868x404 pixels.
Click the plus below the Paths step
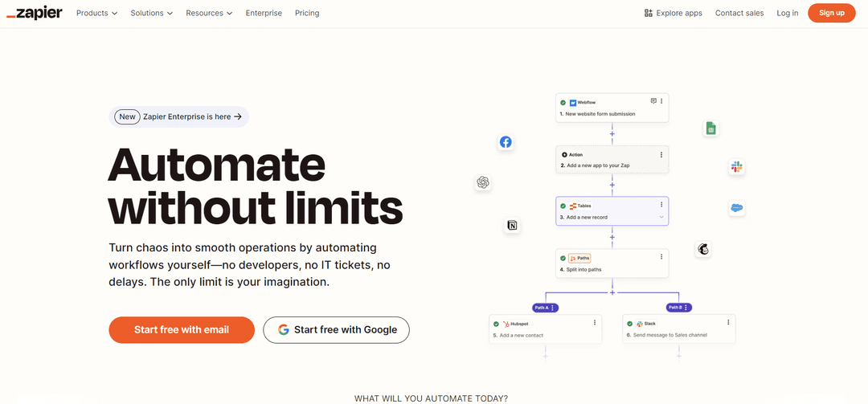pos(612,292)
